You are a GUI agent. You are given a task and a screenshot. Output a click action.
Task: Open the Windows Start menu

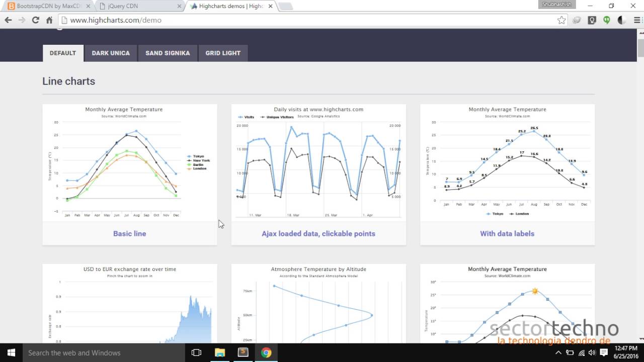[x=11, y=352]
